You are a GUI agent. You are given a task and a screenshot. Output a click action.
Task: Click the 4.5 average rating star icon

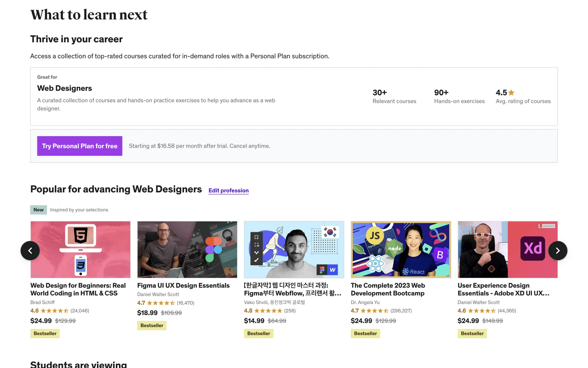[511, 93]
